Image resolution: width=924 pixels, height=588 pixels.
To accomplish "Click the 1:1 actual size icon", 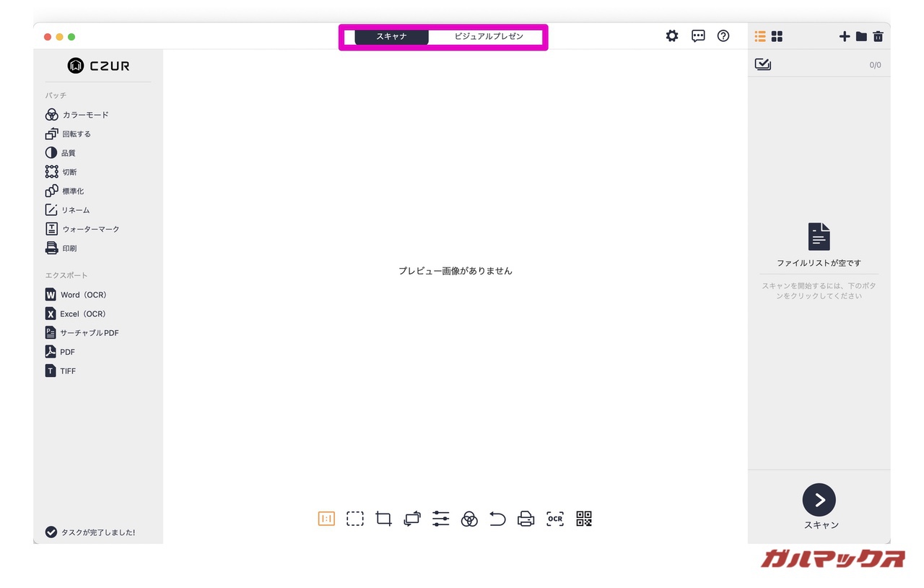I will [326, 519].
